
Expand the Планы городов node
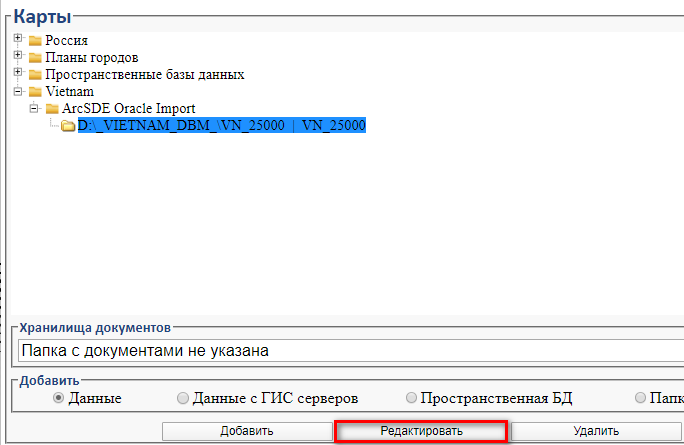(x=18, y=57)
